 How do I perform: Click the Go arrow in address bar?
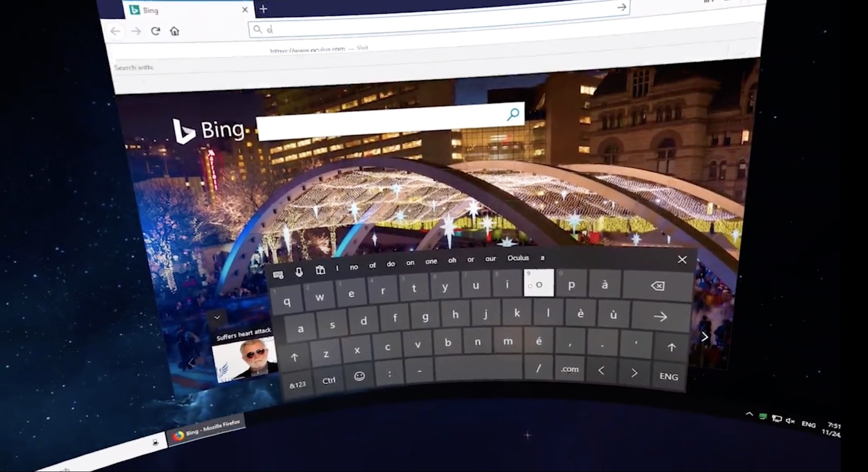click(x=622, y=7)
